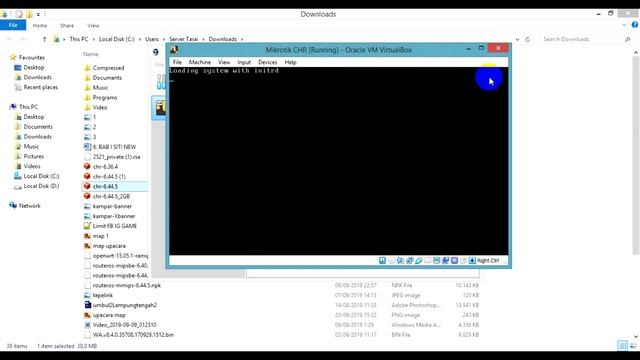Viewport: 640px width, 360px height.
Task: Click the VirtualBox window title bar icon
Action: point(174,50)
